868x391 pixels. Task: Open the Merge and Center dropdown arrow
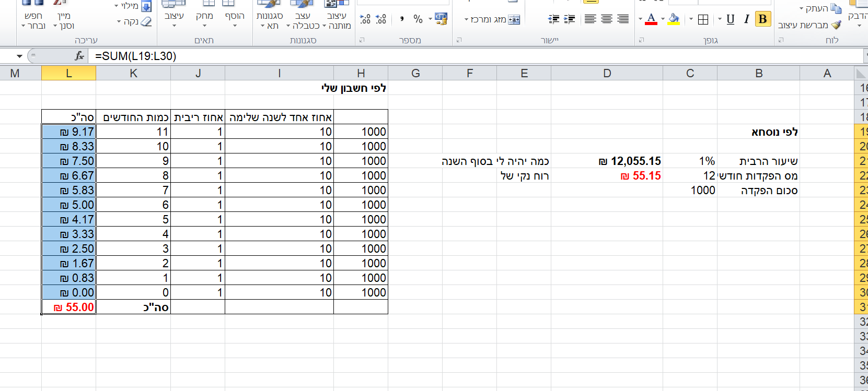(466, 20)
